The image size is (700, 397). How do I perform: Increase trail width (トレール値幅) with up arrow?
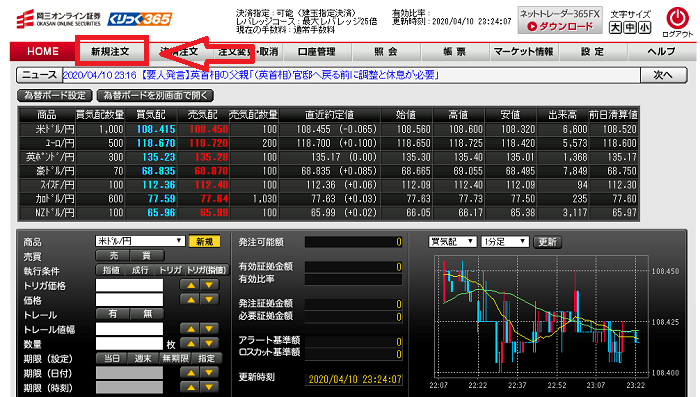coord(191,329)
